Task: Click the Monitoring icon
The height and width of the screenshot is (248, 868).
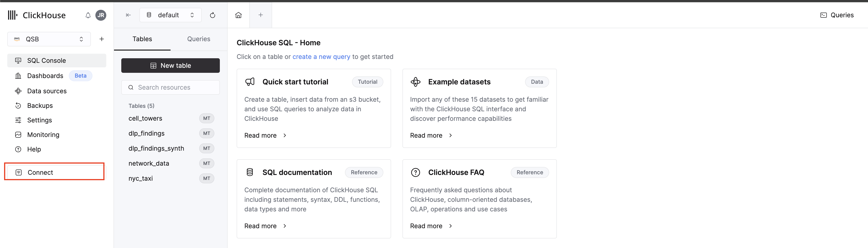Action: click(x=18, y=134)
